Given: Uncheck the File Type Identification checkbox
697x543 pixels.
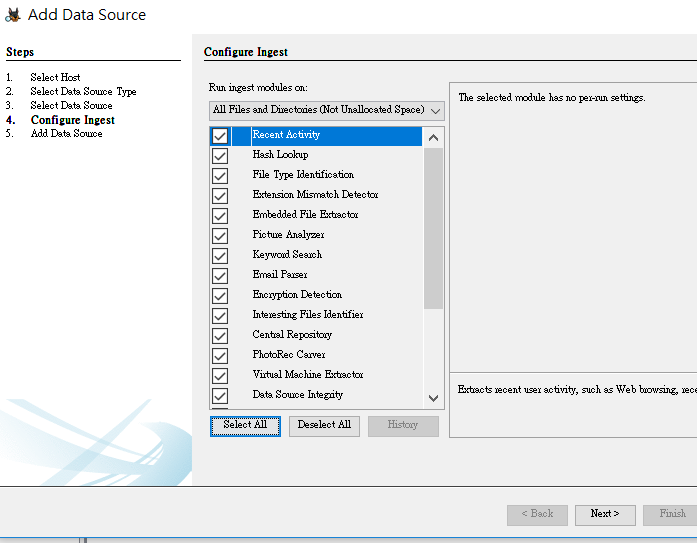Looking at the screenshot, I should 220,176.
